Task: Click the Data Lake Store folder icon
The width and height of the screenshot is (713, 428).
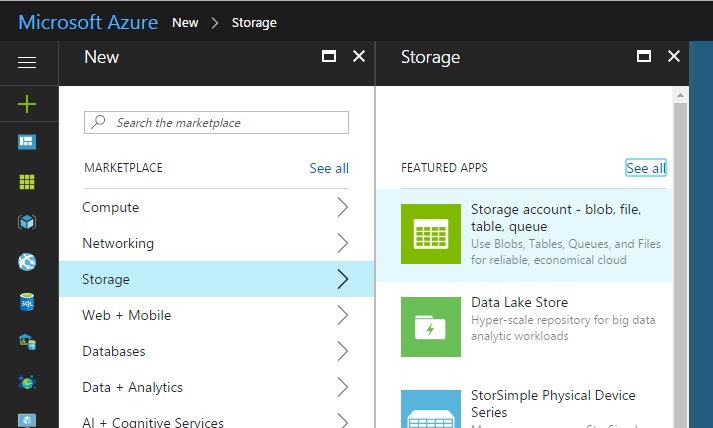Action: (x=431, y=327)
